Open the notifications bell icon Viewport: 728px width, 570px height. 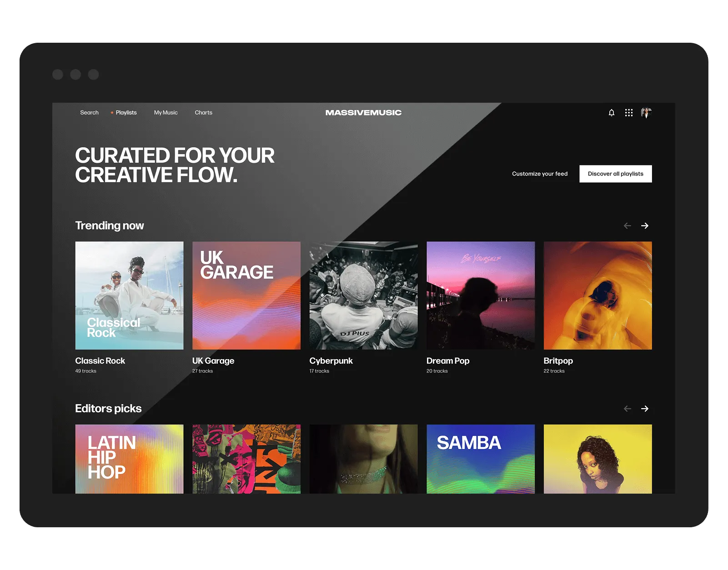(611, 113)
